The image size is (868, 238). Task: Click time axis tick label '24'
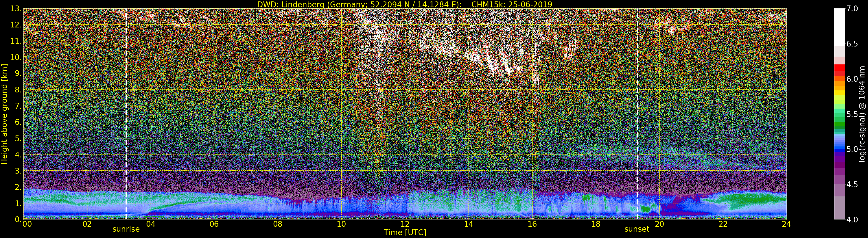pos(786,224)
